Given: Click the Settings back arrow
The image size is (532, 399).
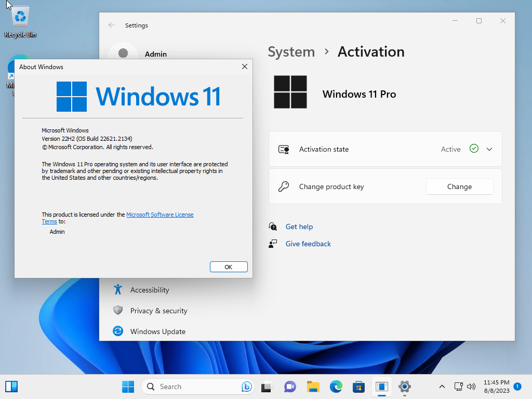Looking at the screenshot, I should tap(112, 25).
